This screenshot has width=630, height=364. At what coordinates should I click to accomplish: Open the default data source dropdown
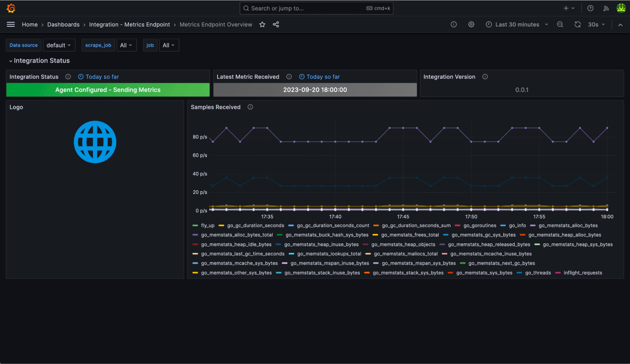click(x=59, y=45)
